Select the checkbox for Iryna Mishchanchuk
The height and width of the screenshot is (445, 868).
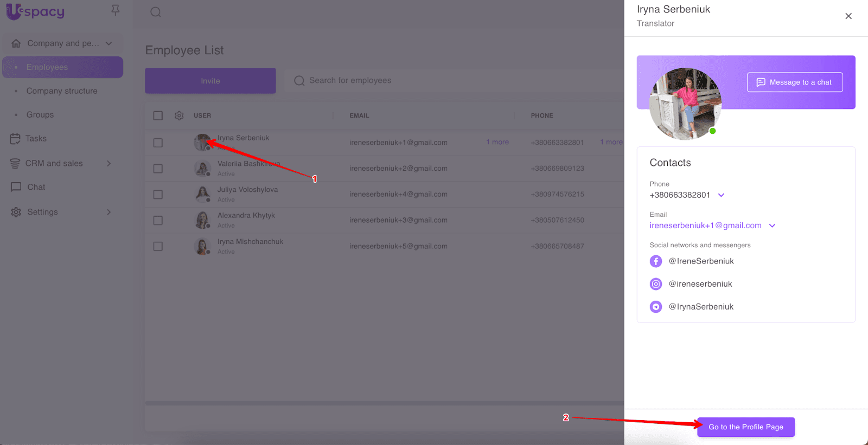[x=158, y=246]
